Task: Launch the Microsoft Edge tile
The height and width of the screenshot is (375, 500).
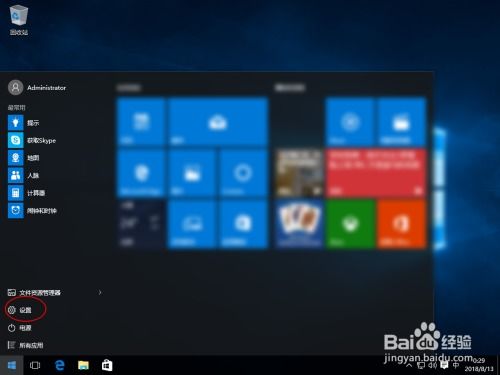Action: (x=141, y=173)
